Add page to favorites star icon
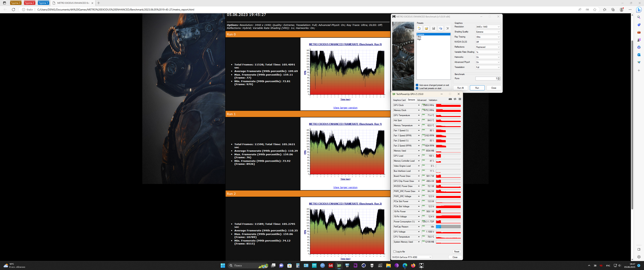Viewport: 644px width, 270px height. 595,10
